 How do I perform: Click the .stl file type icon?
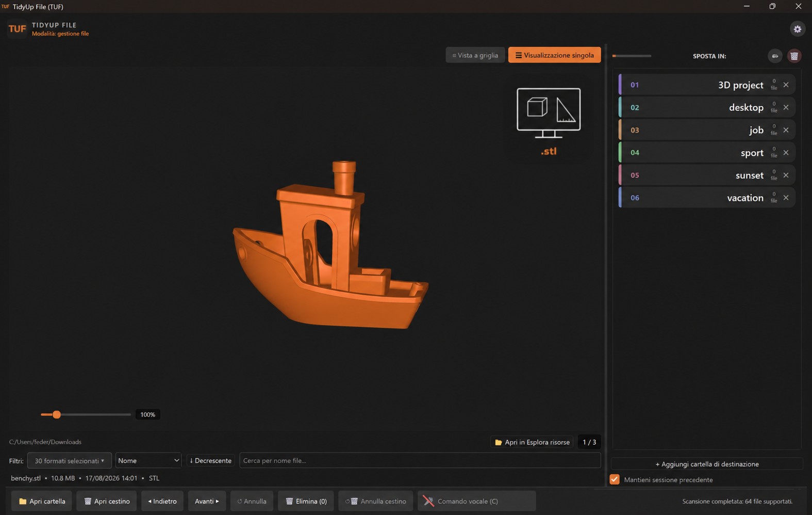[x=549, y=121]
